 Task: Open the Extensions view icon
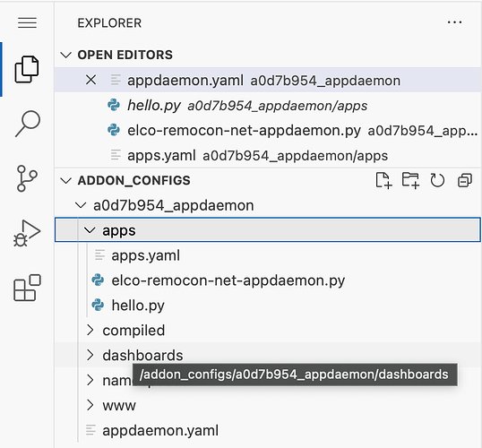(x=27, y=288)
